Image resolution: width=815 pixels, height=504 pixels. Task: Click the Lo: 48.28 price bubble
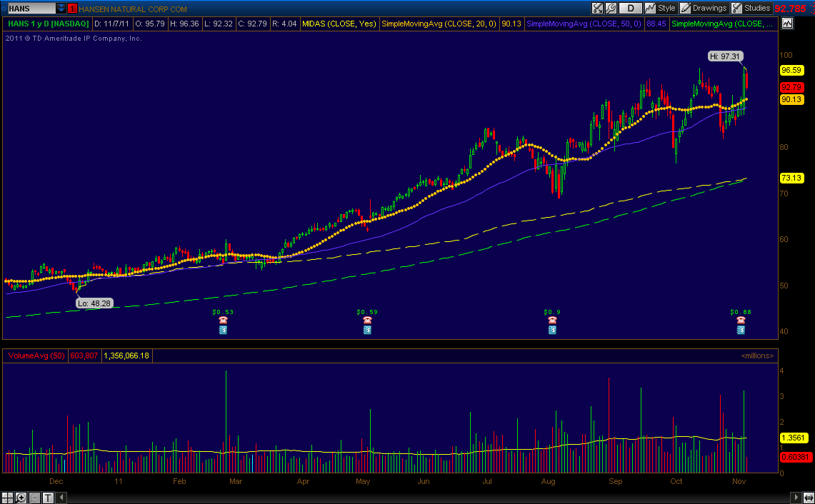(x=94, y=303)
